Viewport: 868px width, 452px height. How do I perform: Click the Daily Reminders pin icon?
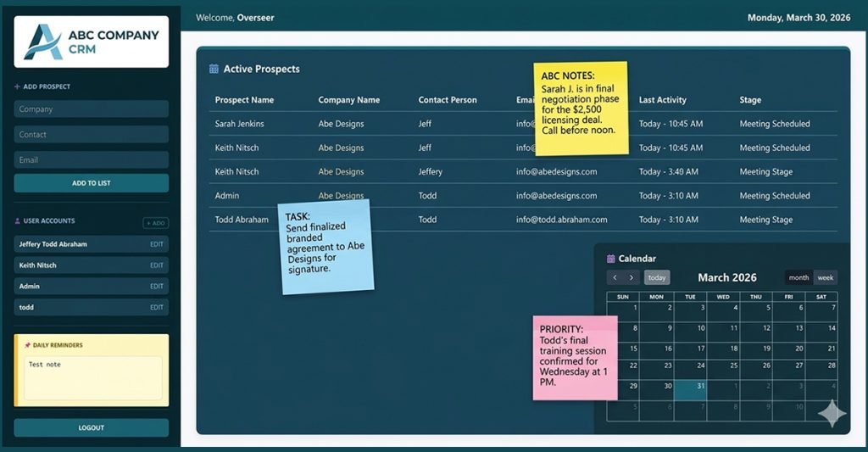click(x=27, y=345)
